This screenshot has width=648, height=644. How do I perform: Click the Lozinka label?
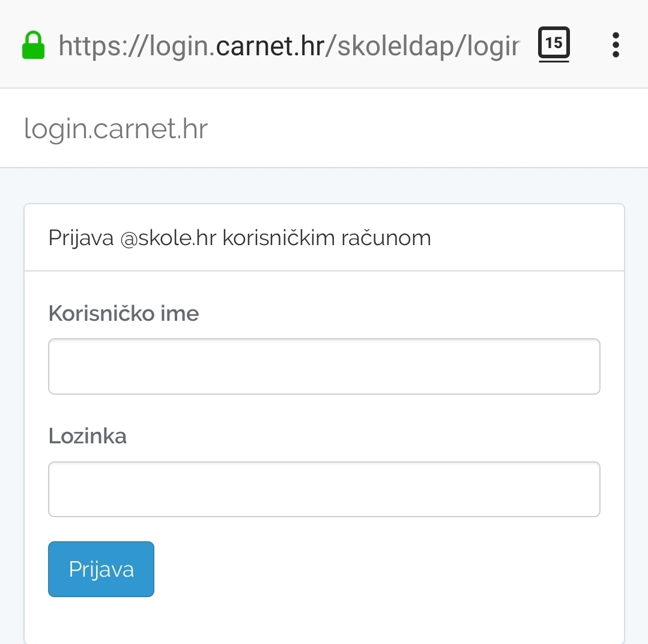point(87,436)
